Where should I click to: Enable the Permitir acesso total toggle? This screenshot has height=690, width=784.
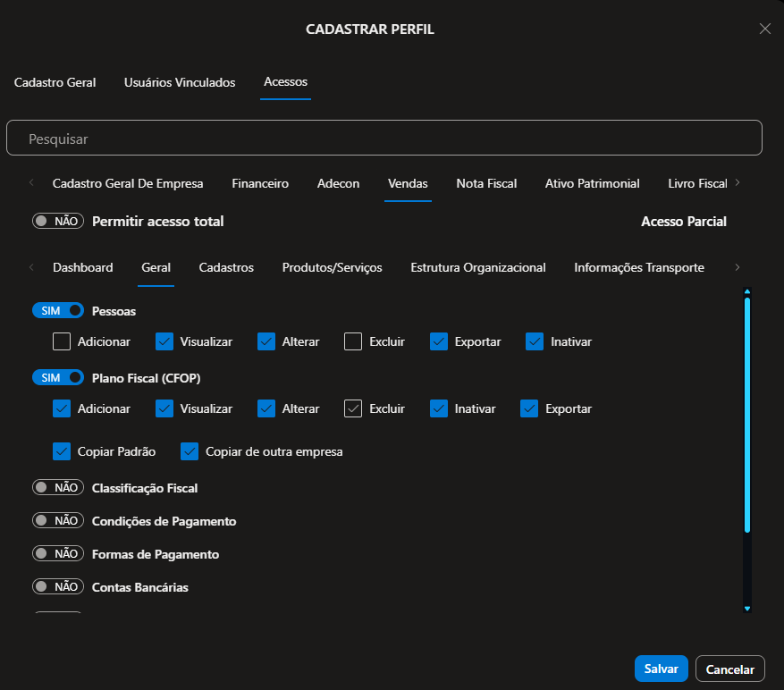click(x=58, y=221)
